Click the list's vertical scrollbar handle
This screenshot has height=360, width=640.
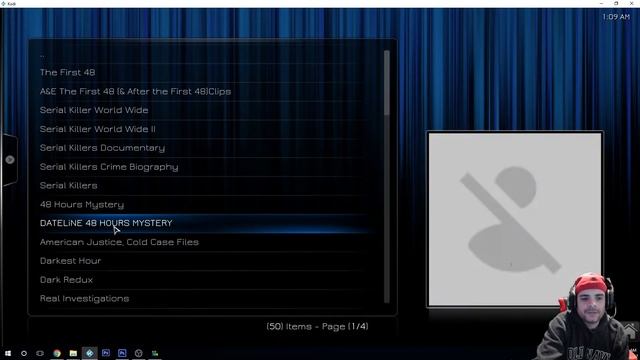pos(387,83)
